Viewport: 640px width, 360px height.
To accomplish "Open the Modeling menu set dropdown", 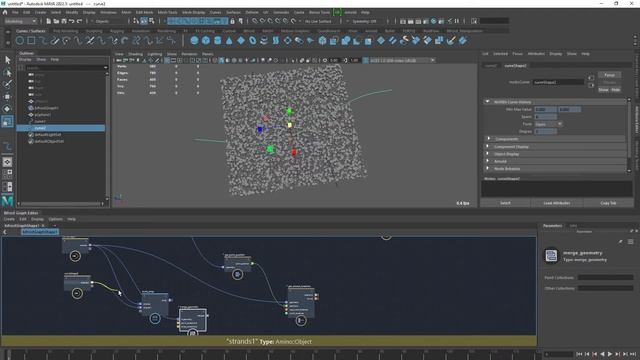I will point(20,21).
